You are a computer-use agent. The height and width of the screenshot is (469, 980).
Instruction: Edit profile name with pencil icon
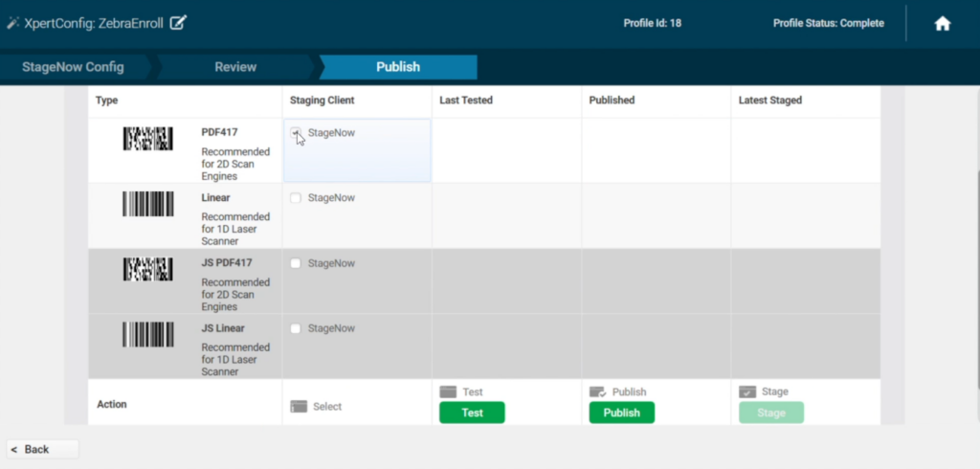tap(178, 23)
